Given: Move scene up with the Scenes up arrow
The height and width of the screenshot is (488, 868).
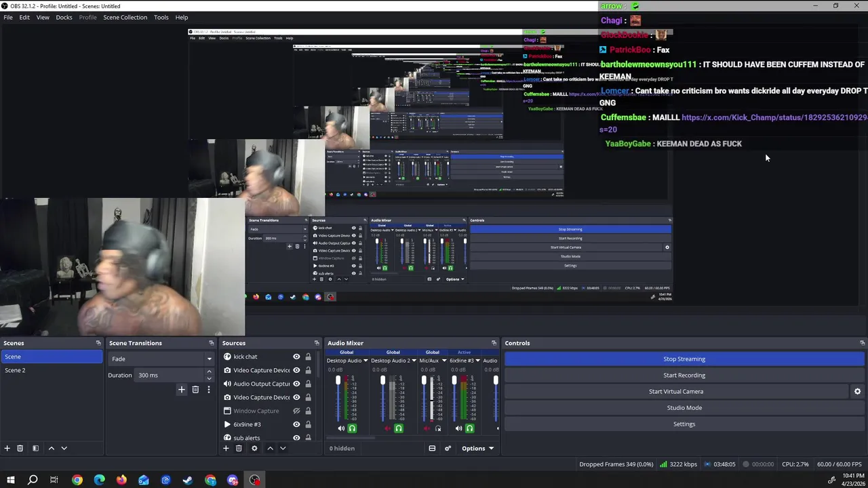Looking at the screenshot, I should pos(51,448).
